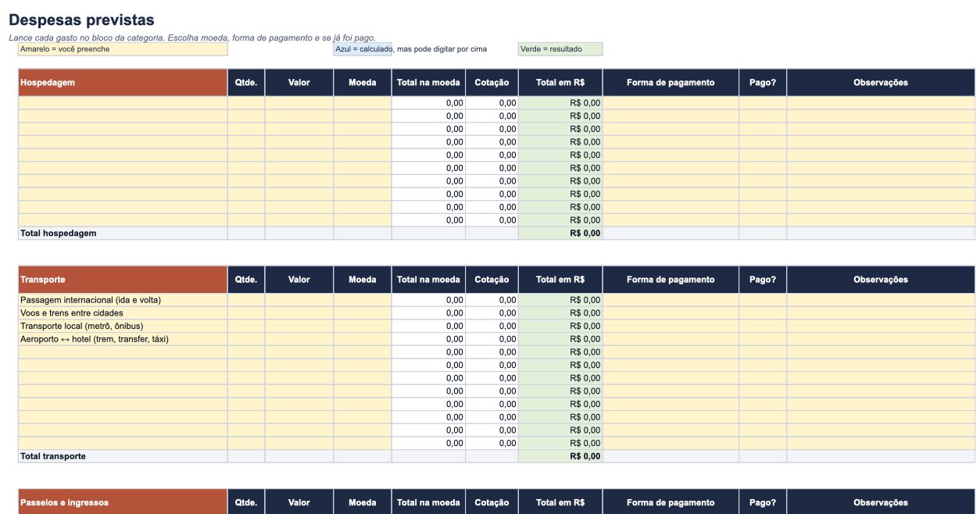The height and width of the screenshot is (514, 980).
Task: Open Moeda cell for Passagem internacional row
Action: point(363,300)
